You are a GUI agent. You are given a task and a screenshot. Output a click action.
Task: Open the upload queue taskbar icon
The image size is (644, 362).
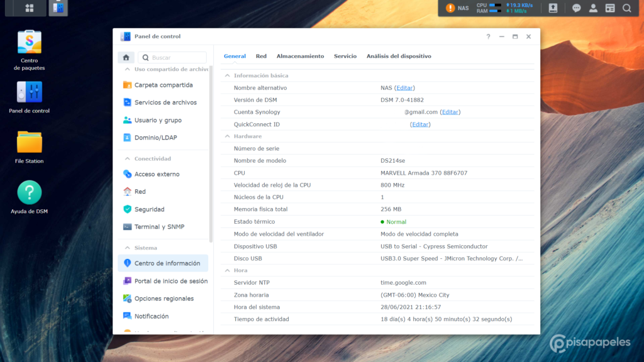553,8
